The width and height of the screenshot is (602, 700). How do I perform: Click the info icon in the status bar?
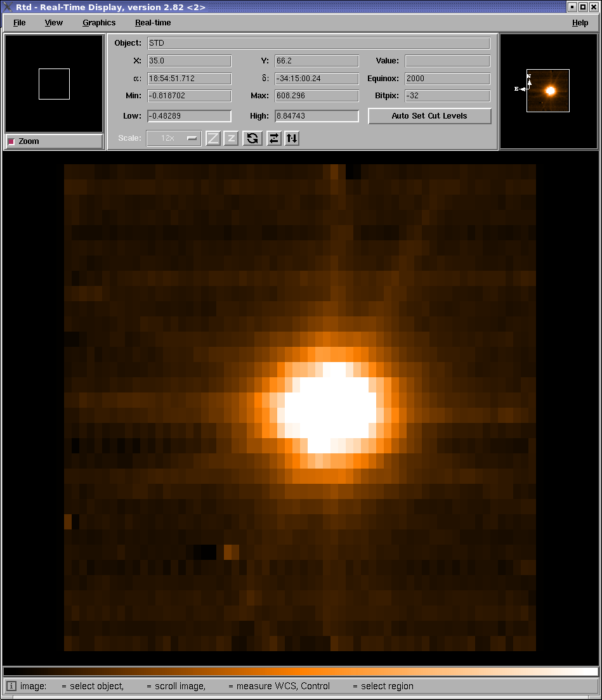(x=11, y=686)
